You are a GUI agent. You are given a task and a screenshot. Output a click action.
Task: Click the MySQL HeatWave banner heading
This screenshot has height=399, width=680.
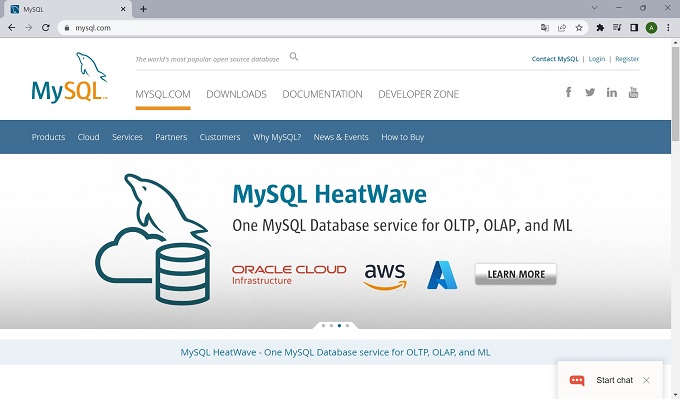point(330,194)
